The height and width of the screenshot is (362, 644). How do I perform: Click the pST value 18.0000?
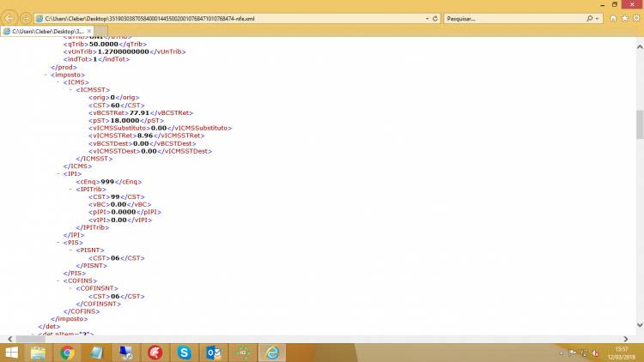tap(125, 121)
